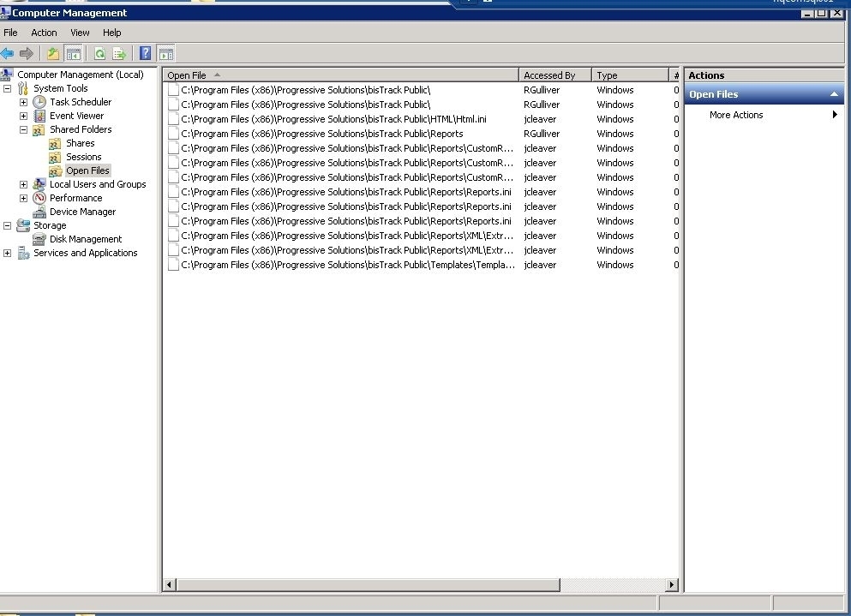Toggle the Show/Hide Console Tree icon
Image resolution: width=851 pixels, height=616 pixels.
pyautogui.click(x=72, y=53)
